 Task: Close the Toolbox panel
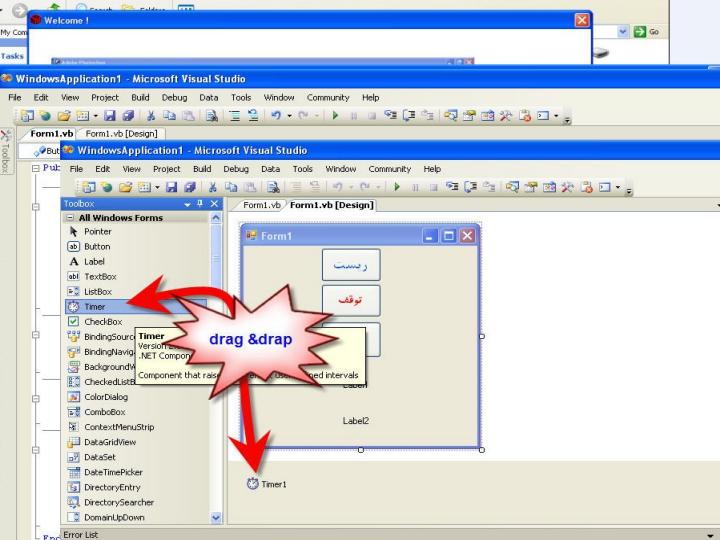(214, 203)
